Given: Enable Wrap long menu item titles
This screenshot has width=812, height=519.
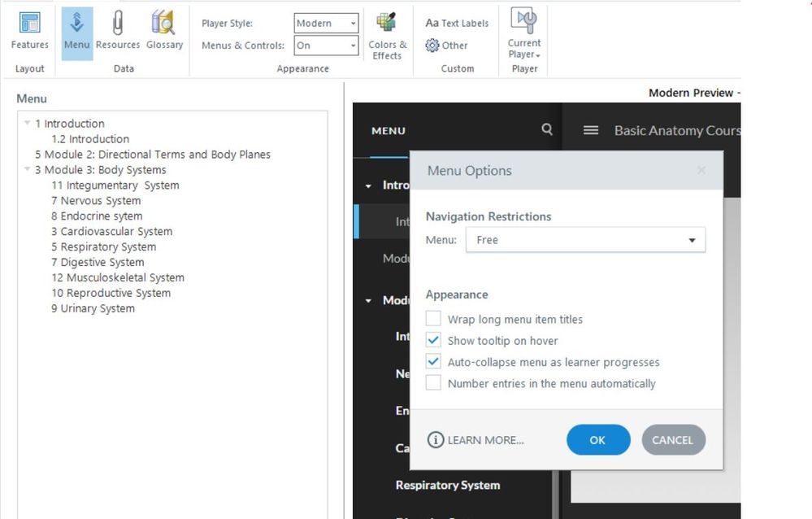Looking at the screenshot, I should [433, 318].
